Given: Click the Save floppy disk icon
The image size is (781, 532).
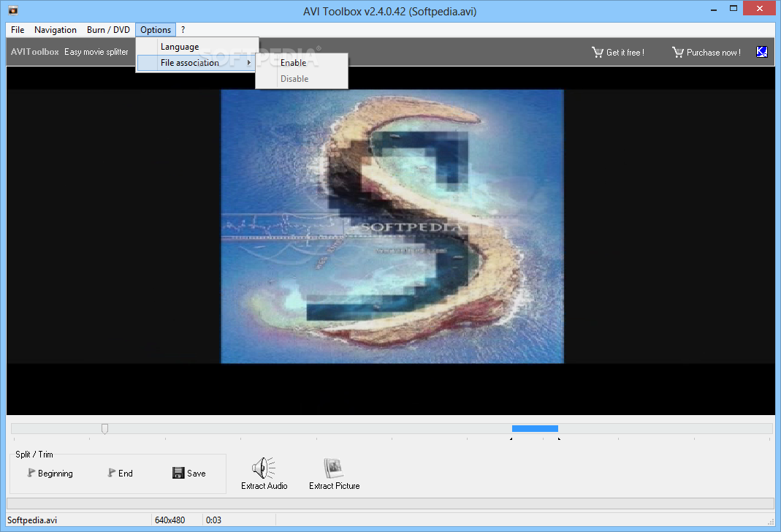Looking at the screenshot, I should (178, 473).
